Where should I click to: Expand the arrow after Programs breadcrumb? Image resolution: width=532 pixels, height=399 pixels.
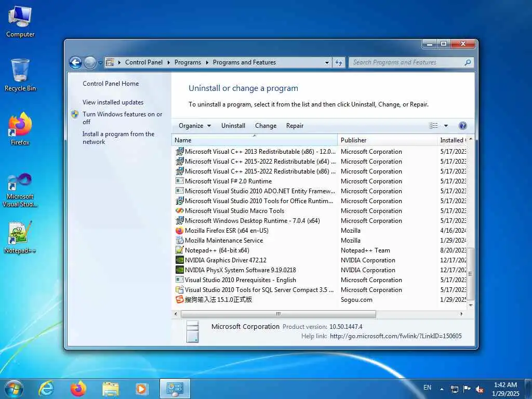coord(207,62)
